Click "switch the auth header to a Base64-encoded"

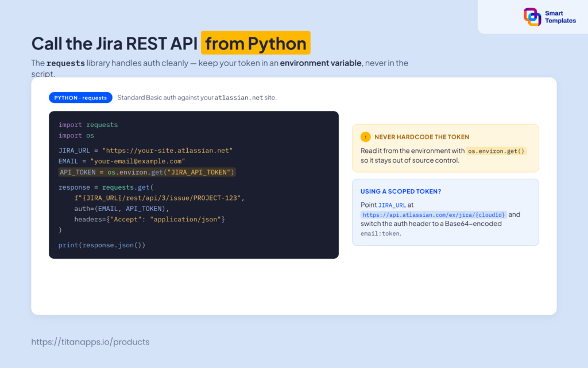click(431, 224)
